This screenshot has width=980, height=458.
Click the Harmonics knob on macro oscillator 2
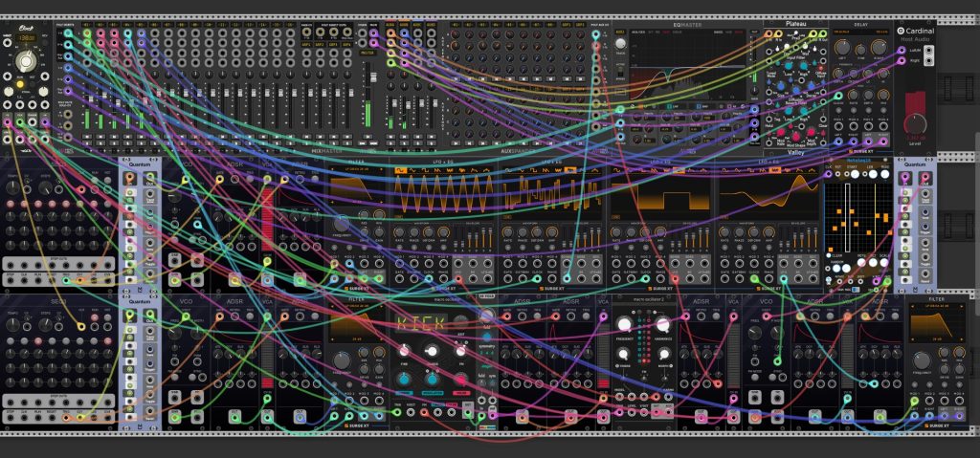click(662, 324)
